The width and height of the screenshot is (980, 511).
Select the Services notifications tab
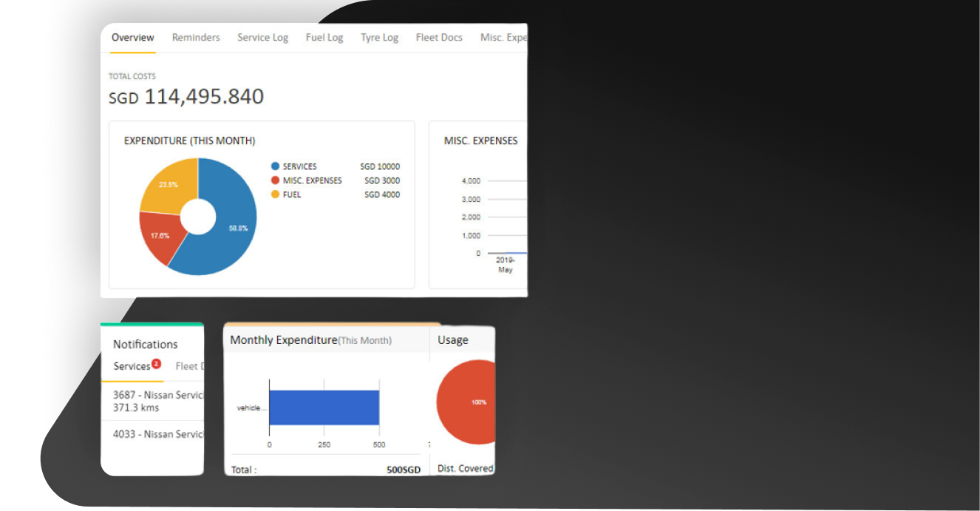click(132, 367)
